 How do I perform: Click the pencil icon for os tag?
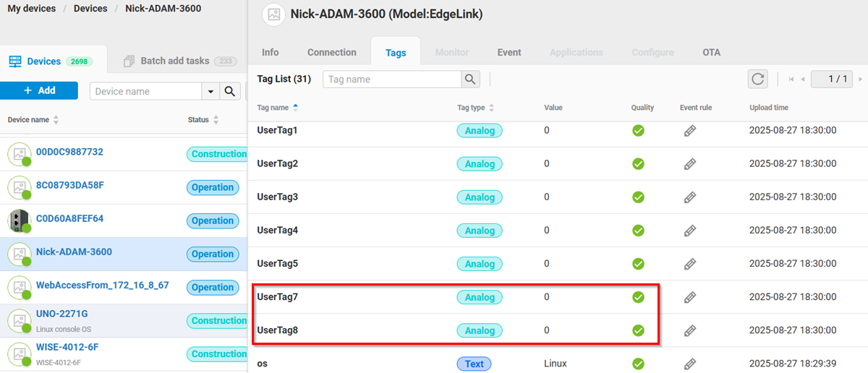click(x=690, y=364)
